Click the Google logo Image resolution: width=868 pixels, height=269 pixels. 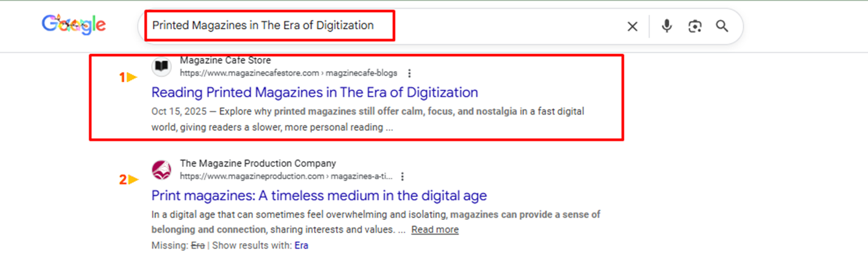click(74, 25)
